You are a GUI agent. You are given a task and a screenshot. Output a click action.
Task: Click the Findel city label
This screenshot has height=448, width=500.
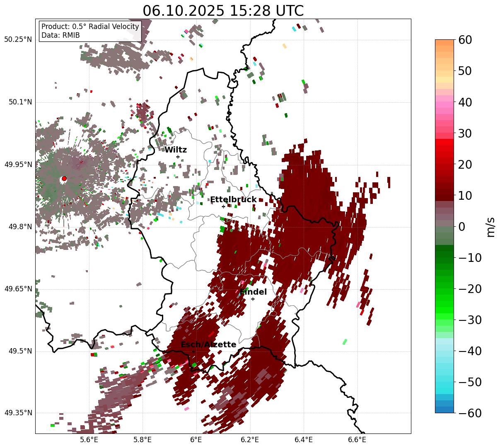click(253, 292)
